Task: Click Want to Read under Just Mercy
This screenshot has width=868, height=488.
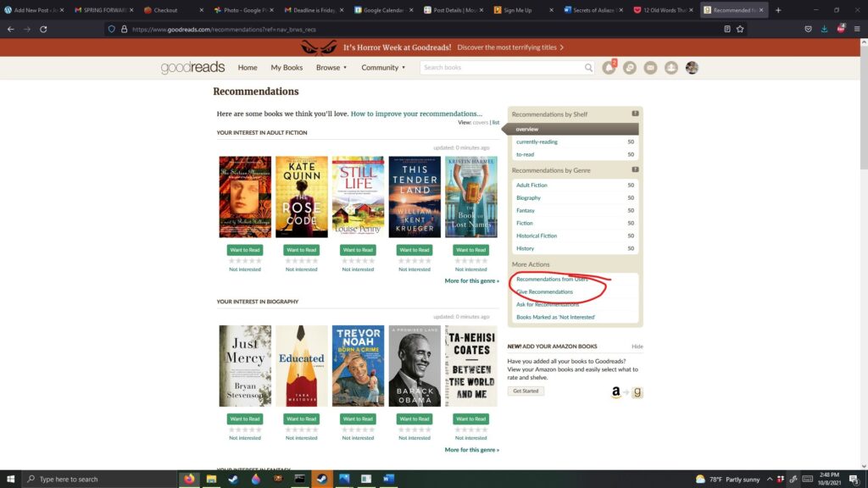Action: click(245, 419)
